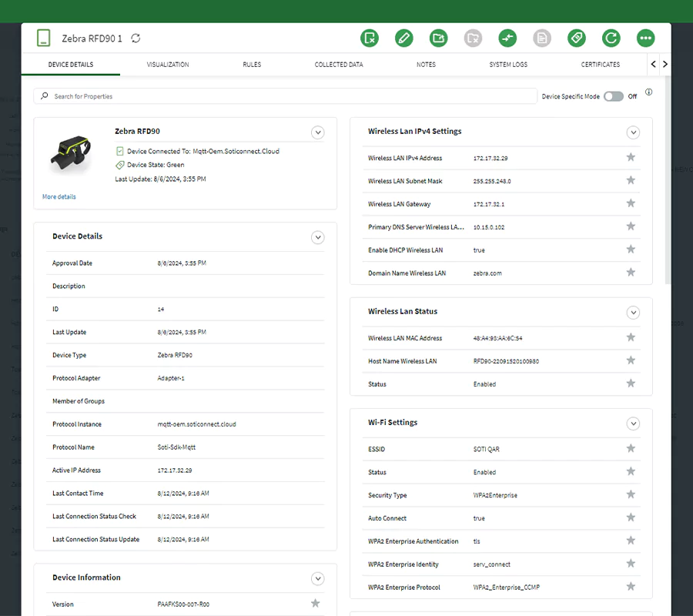
Task: Star the WPA2 Enterprise Identity property
Action: pyautogui.click(x=631, y=564)
